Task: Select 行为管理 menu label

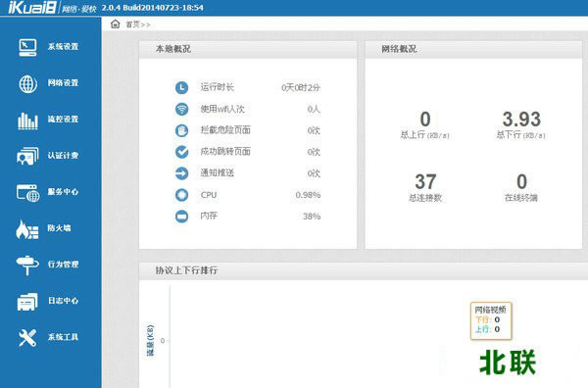Action: tap(63, 265)
